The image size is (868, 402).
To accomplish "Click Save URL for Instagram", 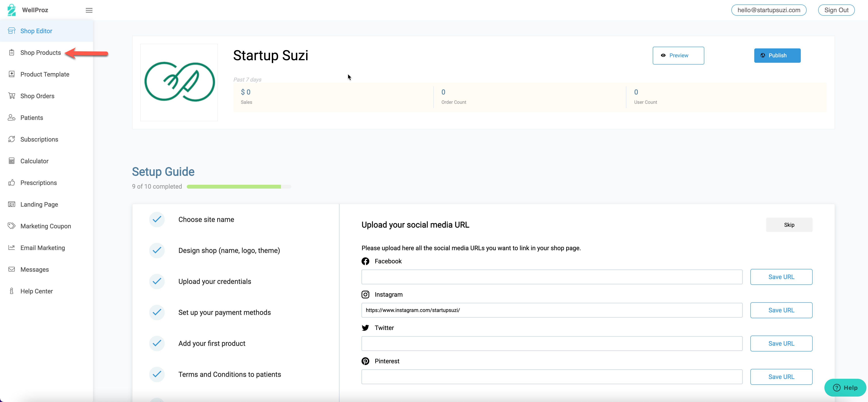I will [x=781, y=310].
